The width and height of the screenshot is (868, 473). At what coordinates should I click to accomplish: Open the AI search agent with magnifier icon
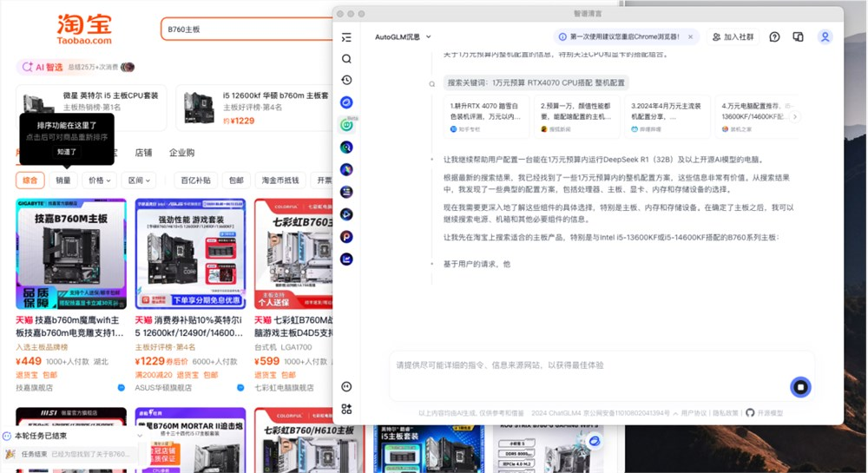point(346,148)
